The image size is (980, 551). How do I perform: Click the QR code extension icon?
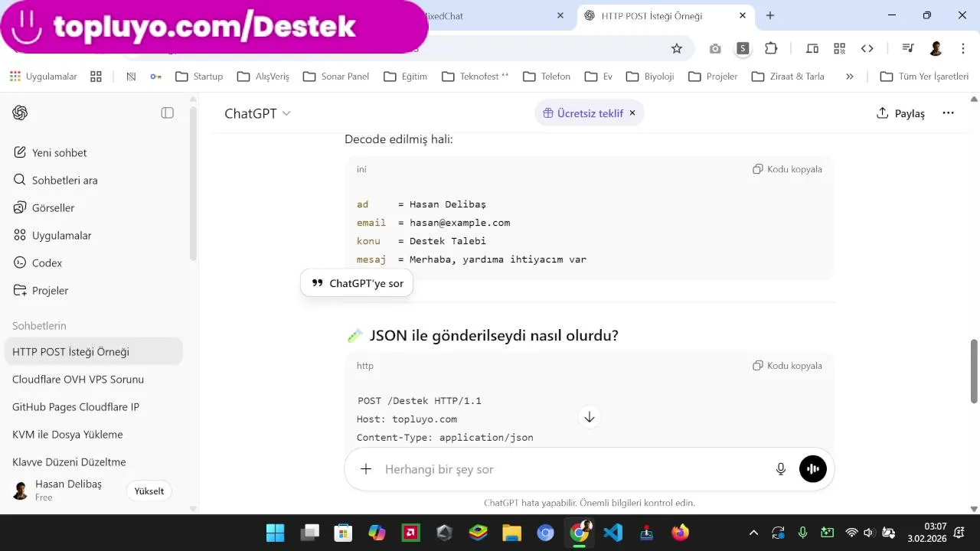840,48
